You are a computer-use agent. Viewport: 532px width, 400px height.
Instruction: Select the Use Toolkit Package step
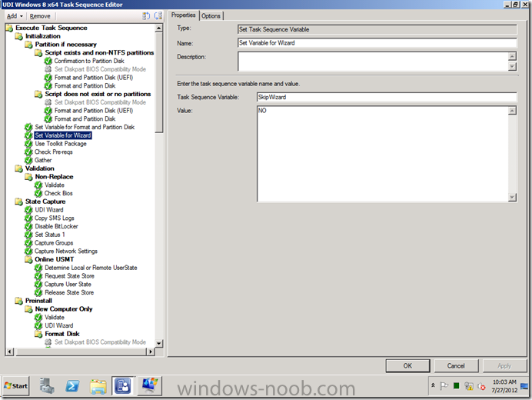point(61,144)
